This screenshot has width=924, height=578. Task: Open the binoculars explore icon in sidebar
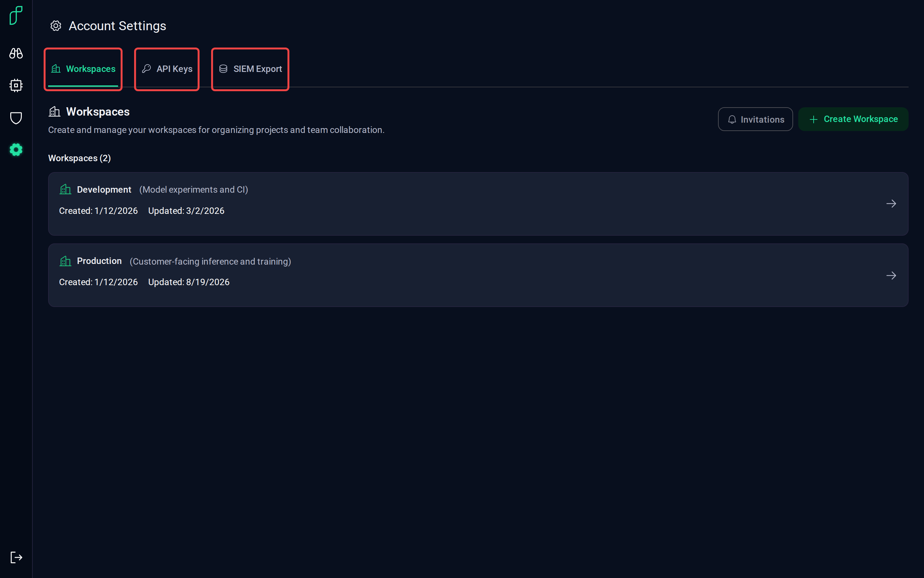pyautogui.click(x=16, y=53)
